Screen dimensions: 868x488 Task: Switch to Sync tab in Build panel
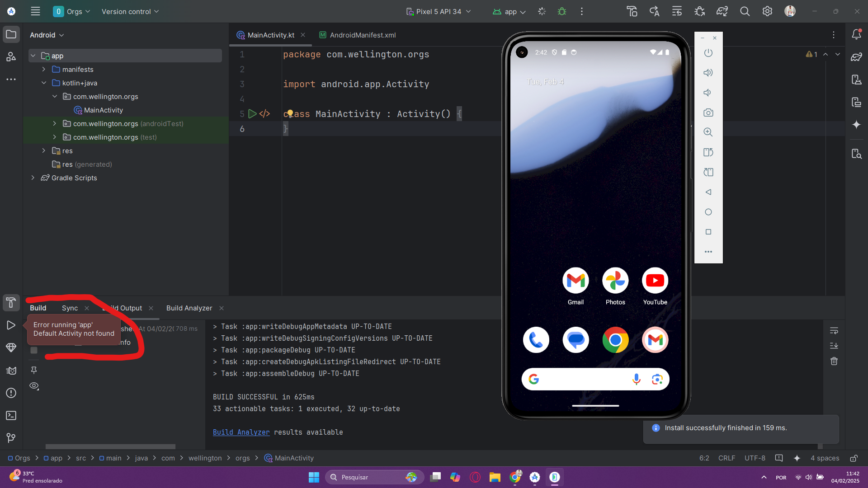70,308
